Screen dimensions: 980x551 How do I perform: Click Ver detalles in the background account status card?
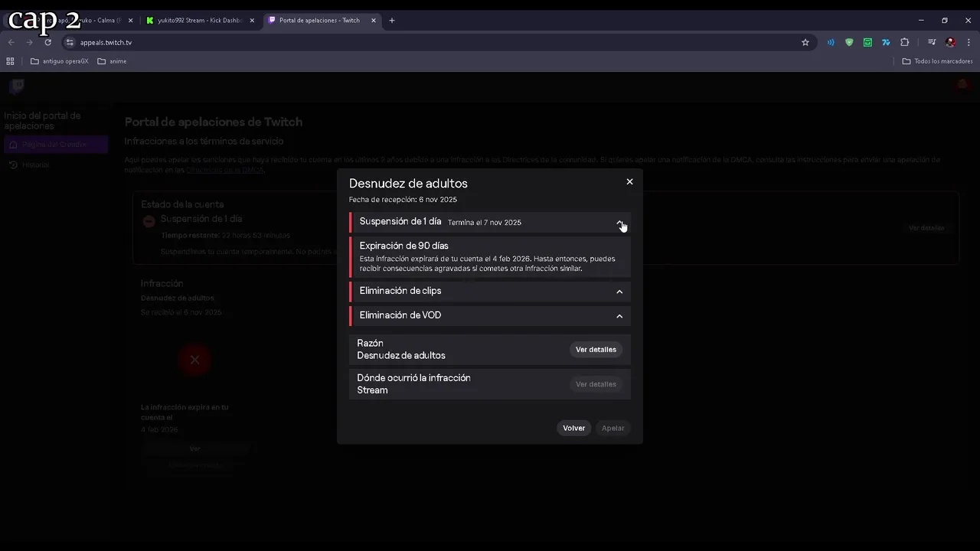tap(926, 228)
